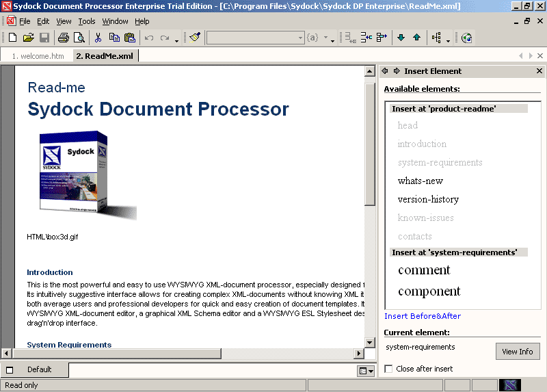Select the style brush icon

click(195, 38)
